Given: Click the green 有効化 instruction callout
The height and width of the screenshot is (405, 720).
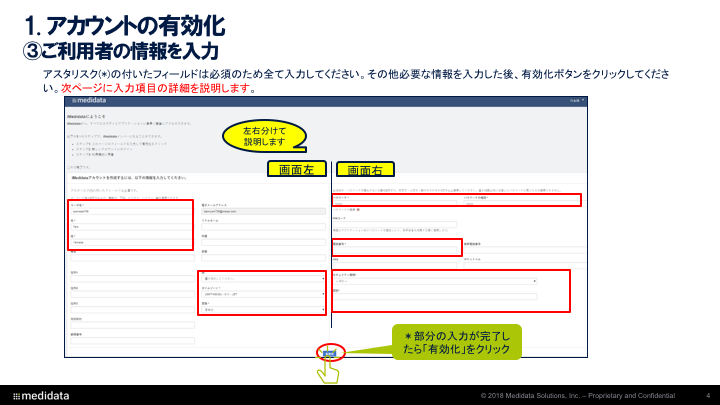Looking at the screenshot, I should tap(456, 342).
